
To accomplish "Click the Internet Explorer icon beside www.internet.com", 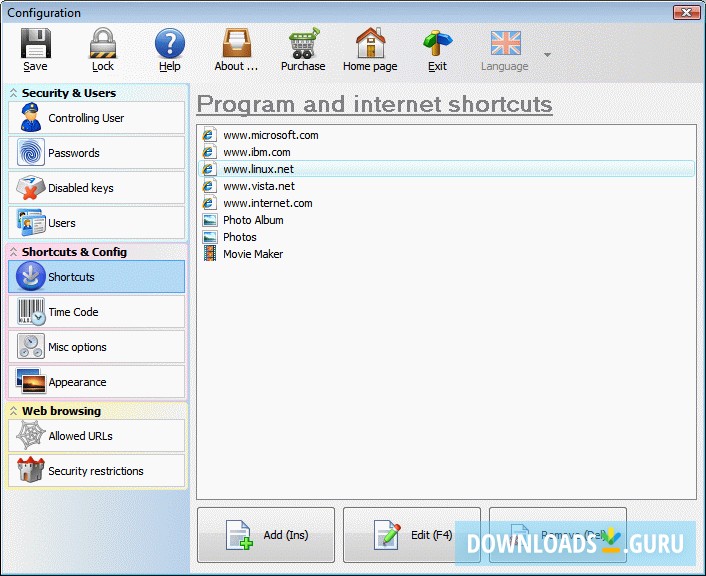I will (208, 203).
